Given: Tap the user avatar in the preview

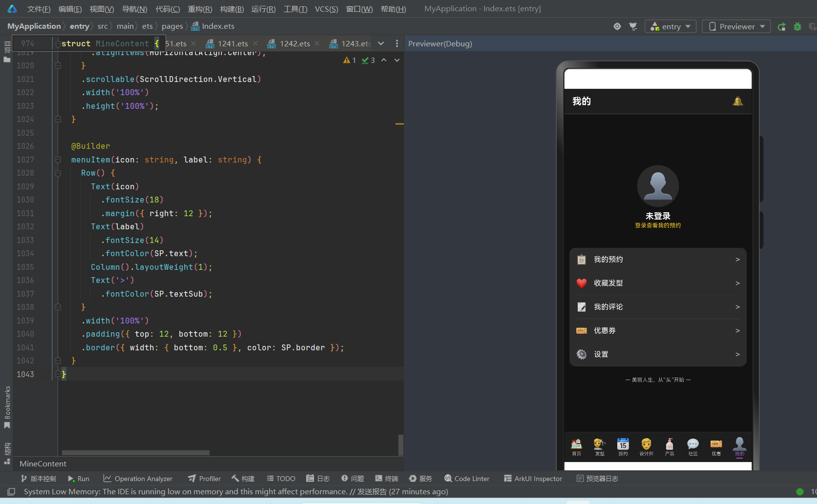Looking at the screenshot, I should tap(658, 186).
